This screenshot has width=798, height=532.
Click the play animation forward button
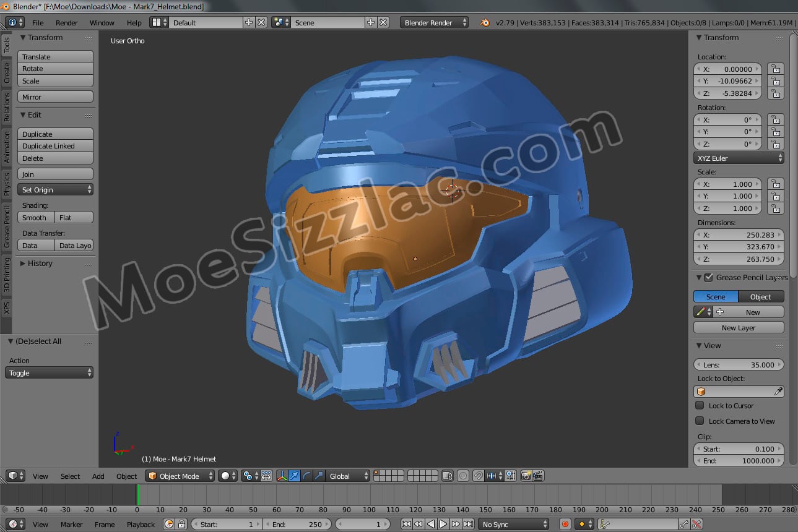[x=443, y=524]
